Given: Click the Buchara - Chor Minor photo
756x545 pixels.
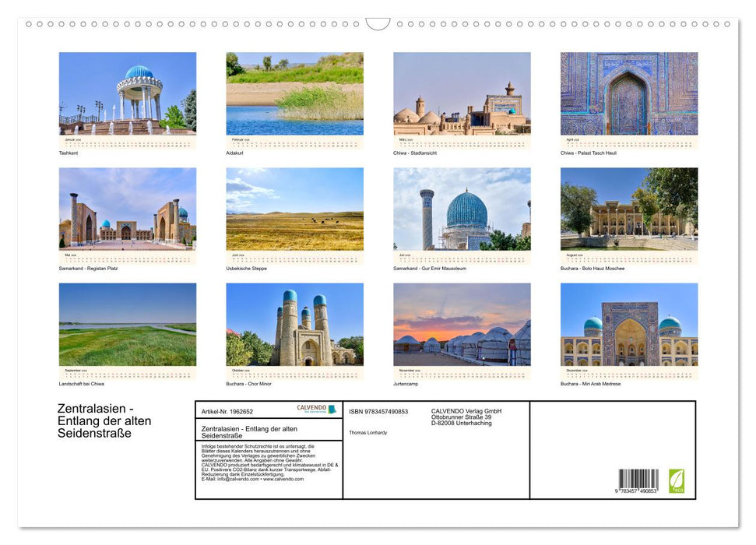Looking at the screenshot, I should click(294, 324).
